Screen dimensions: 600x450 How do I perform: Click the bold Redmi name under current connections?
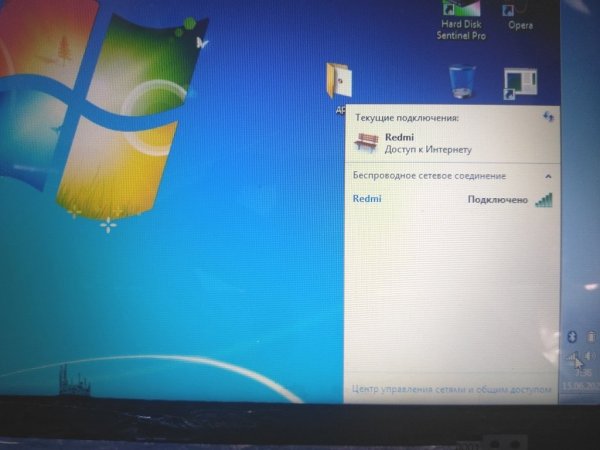click(x=400, y=135)
